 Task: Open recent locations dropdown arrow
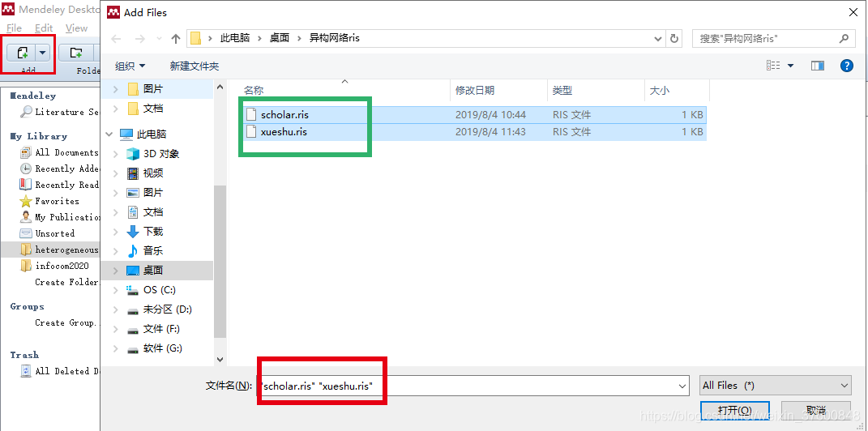(158, 39)
